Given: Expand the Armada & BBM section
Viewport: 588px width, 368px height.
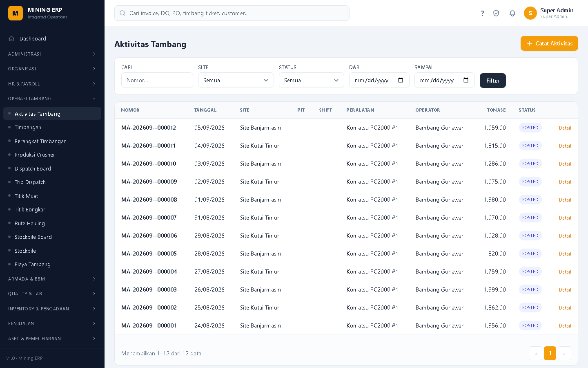Looking at the screenshot, I should pyautogui.click(x=52, y=279).
